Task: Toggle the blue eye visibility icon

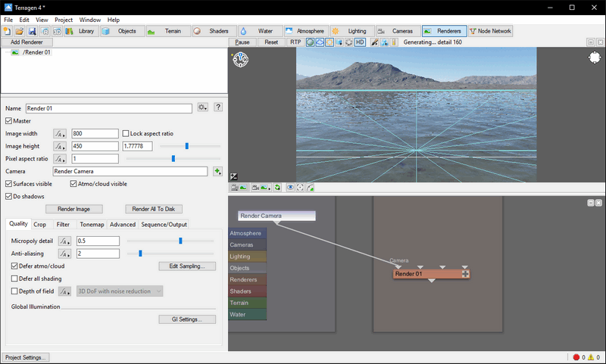Action: 290,188
